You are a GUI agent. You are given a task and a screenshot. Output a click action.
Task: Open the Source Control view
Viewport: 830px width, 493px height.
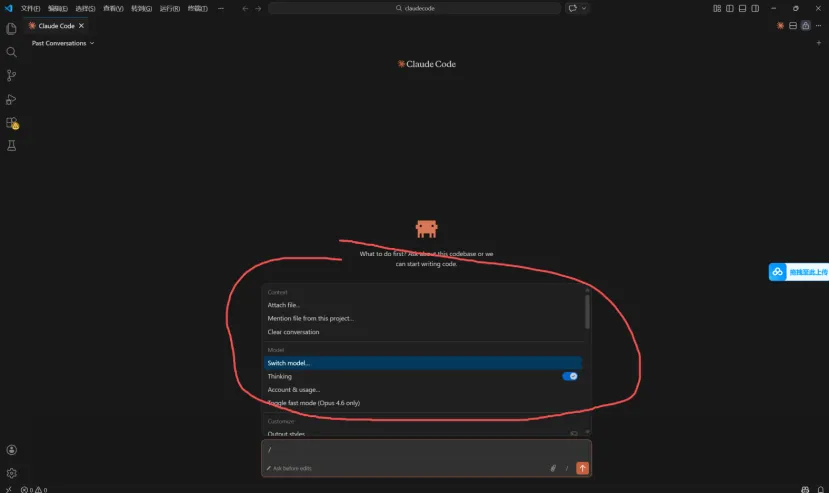(11, 76)
